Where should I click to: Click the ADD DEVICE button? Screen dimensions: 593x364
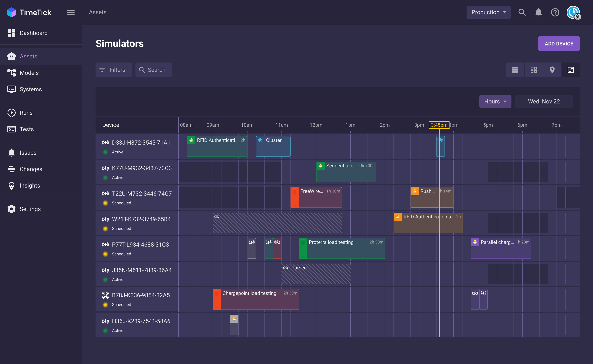click(x=559, y=44)
